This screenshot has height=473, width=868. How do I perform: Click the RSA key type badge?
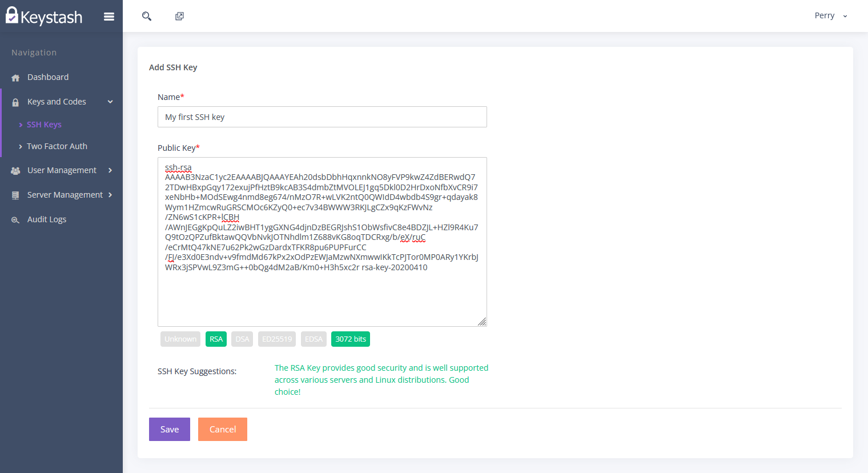pos(216,339)
